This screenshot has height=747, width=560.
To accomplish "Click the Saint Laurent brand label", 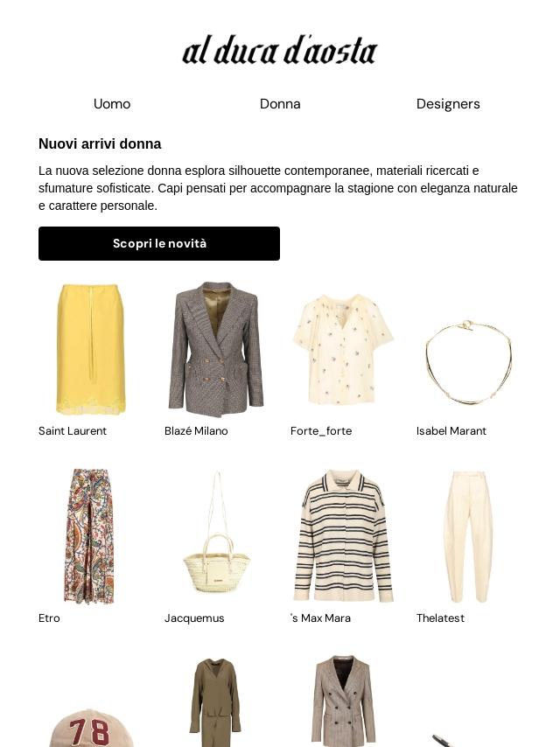I will click(x=73, y=430).
